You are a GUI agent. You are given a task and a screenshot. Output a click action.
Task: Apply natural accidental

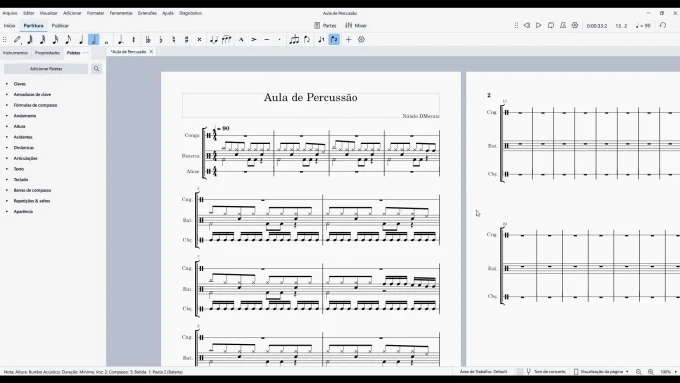pos(173,39)
